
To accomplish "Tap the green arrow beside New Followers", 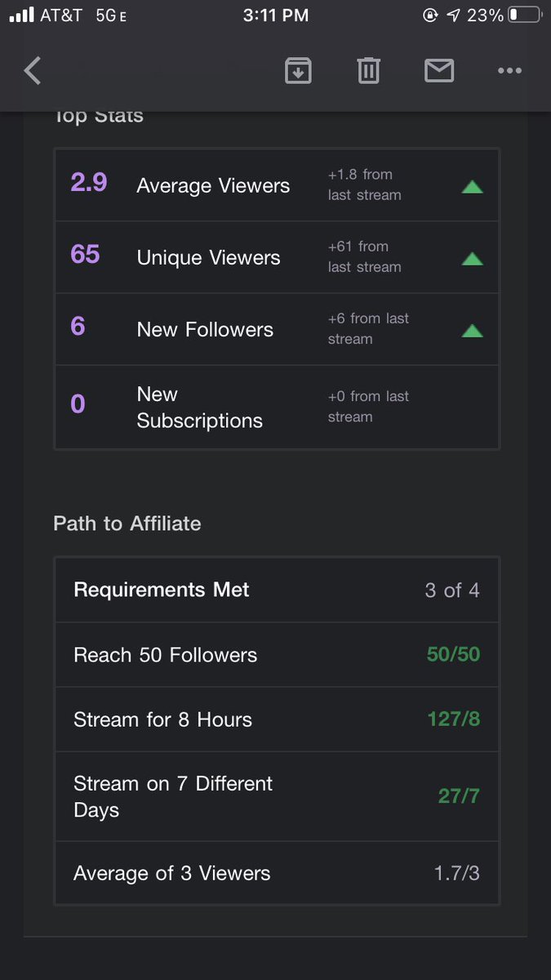I will tap(472, 331).
